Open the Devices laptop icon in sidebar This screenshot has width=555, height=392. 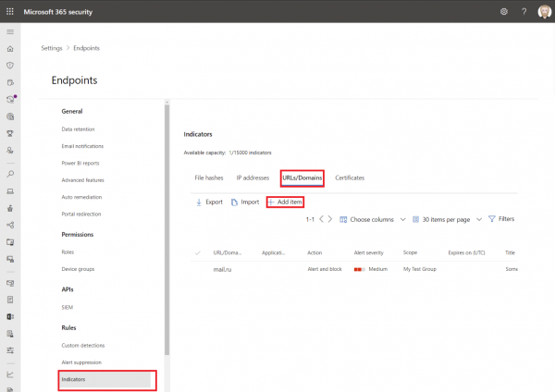(10, 191)
